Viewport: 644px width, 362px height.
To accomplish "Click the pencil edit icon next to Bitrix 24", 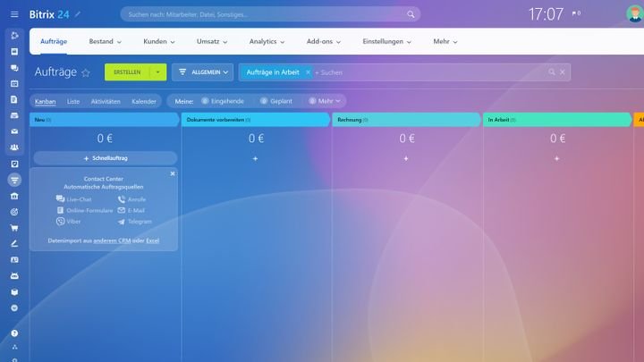I will [78, 14].
